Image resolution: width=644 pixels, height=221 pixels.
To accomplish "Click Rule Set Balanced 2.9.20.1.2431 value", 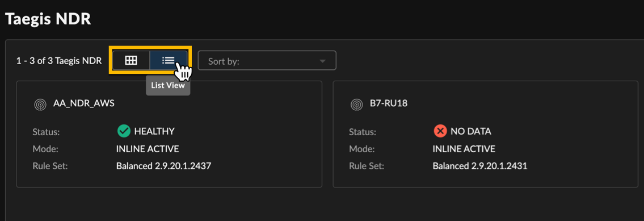I will (479, 166).
